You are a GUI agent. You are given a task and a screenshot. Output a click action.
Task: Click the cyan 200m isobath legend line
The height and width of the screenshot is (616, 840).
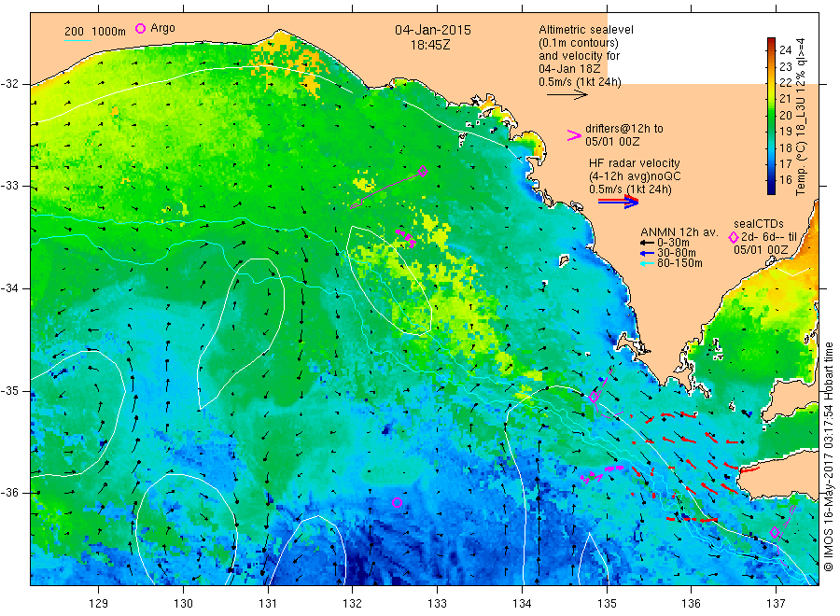click(x=77, y=40)
